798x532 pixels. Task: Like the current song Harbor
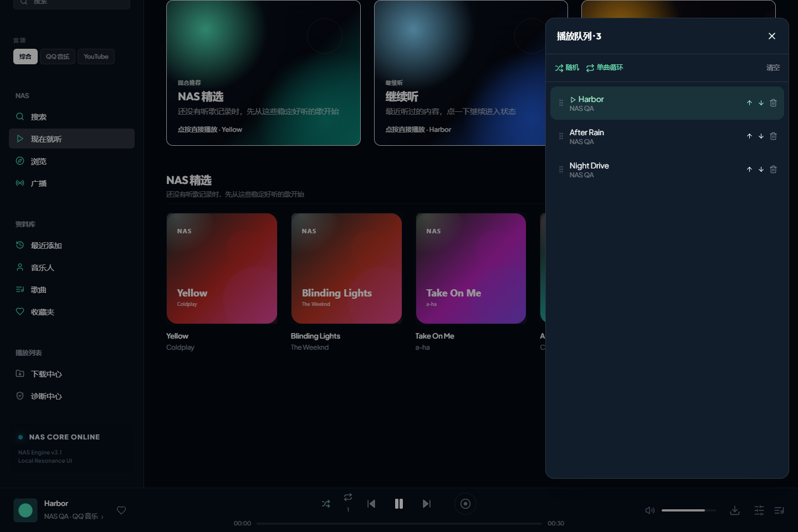[x=121, y=510]
